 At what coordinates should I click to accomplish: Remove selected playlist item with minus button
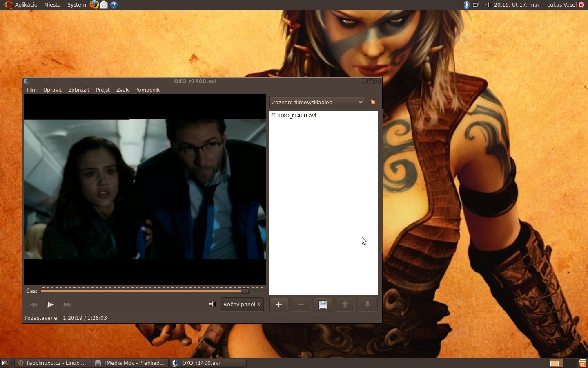tap(301, 305)
